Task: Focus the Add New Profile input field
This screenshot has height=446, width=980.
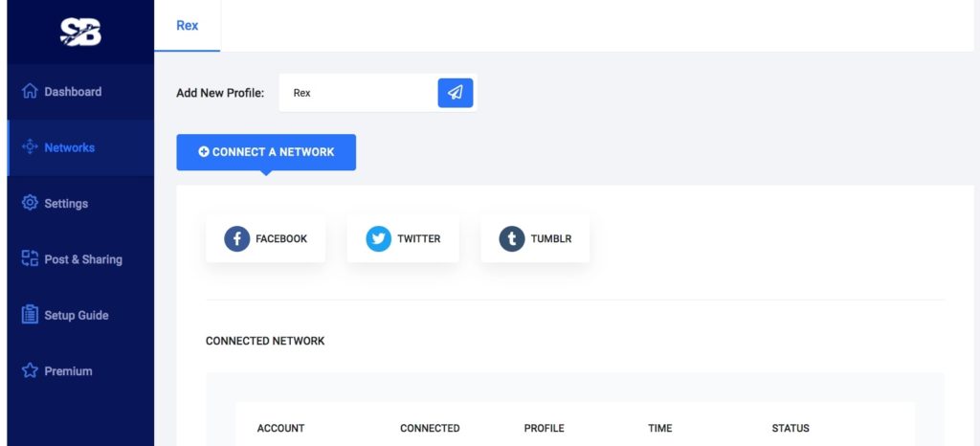Action: (358, 93)
